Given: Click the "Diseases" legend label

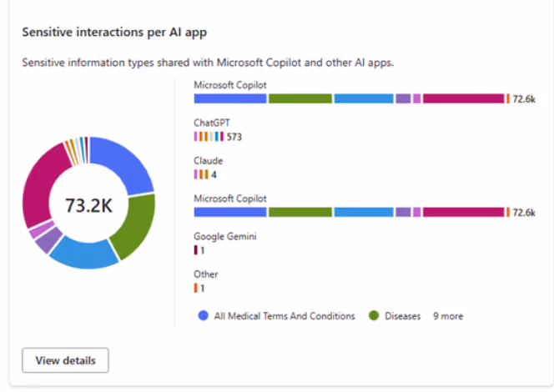Looking at the screenshot, I should [x=402, y=316].
